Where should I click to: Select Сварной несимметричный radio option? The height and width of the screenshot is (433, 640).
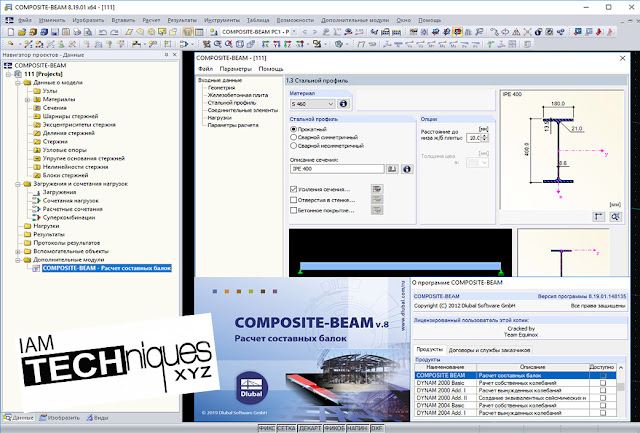293,145
